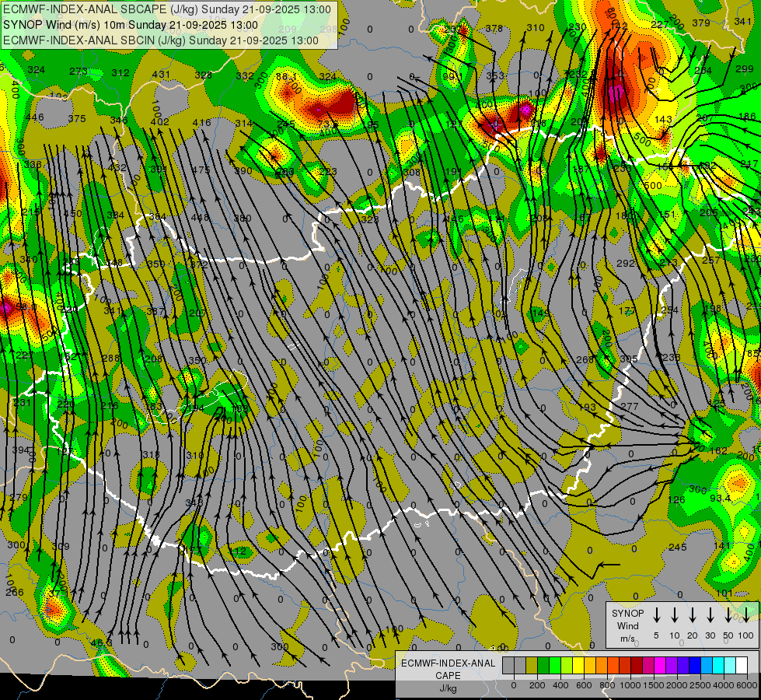Image resolution: width=761 pixels, height=700 pixels.
Task: Click the 30 m/s wind arrow in legend
Action: click(710, 615)
